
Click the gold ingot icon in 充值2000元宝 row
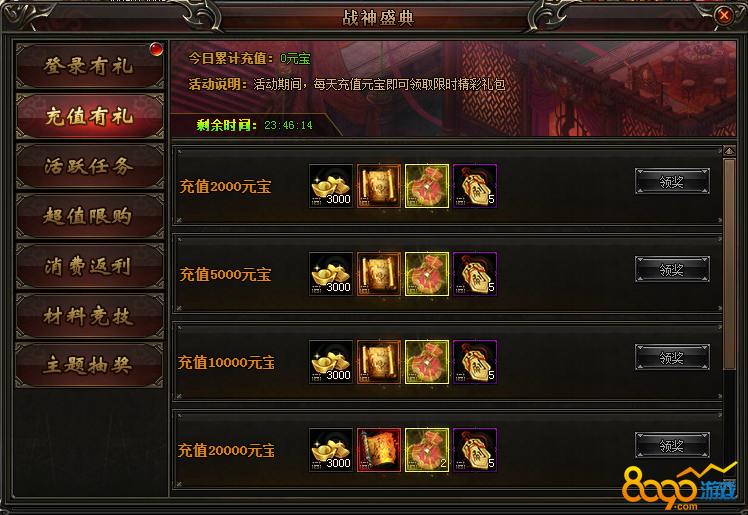click(x=331, y=186)
